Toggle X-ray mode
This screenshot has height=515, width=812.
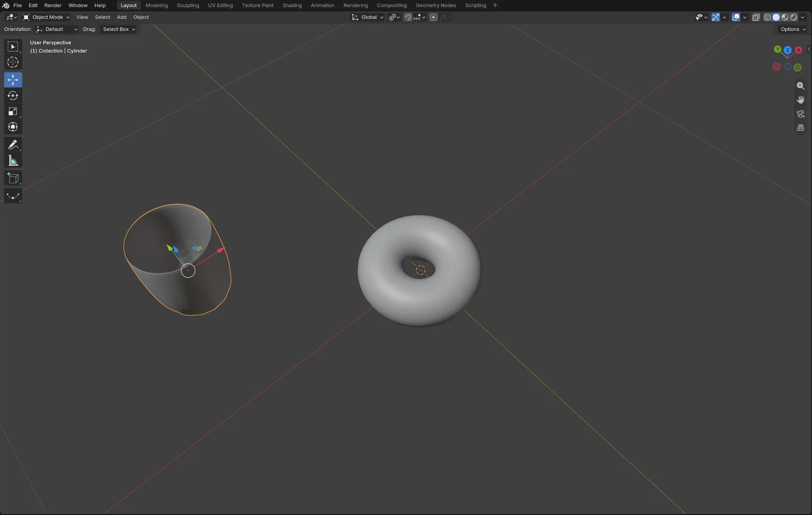coord(756,17)
